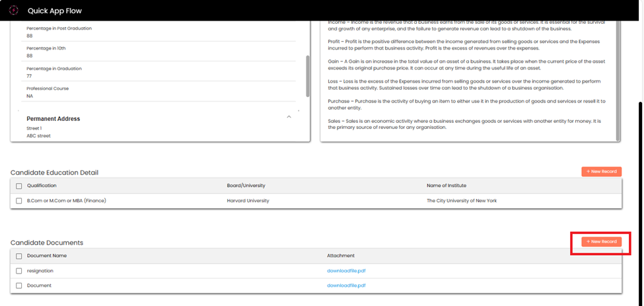
Task: Add New Record to Candidate Documents
Action: [601, 242]
